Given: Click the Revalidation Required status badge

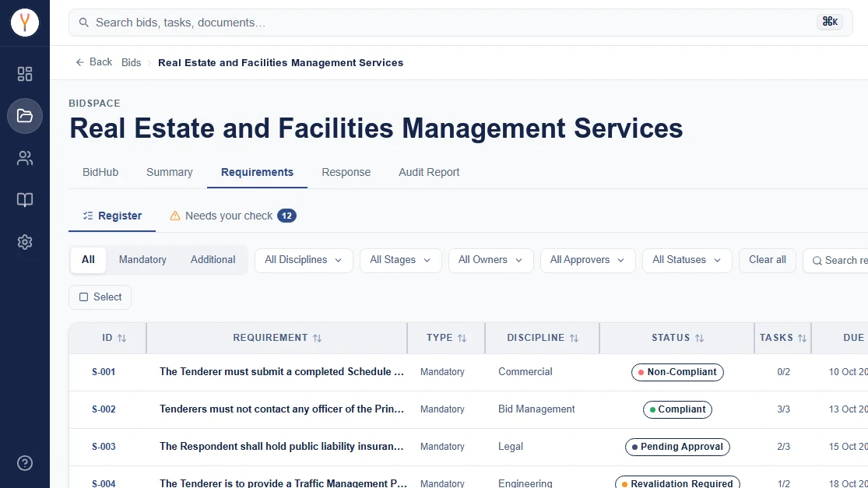Looking at the screenshot, I should coord(677,482).
